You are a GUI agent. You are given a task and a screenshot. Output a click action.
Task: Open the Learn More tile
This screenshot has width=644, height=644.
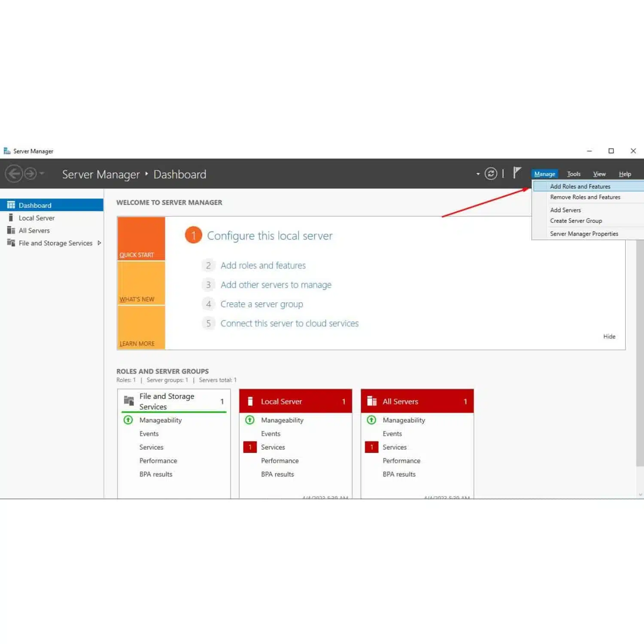141,327
